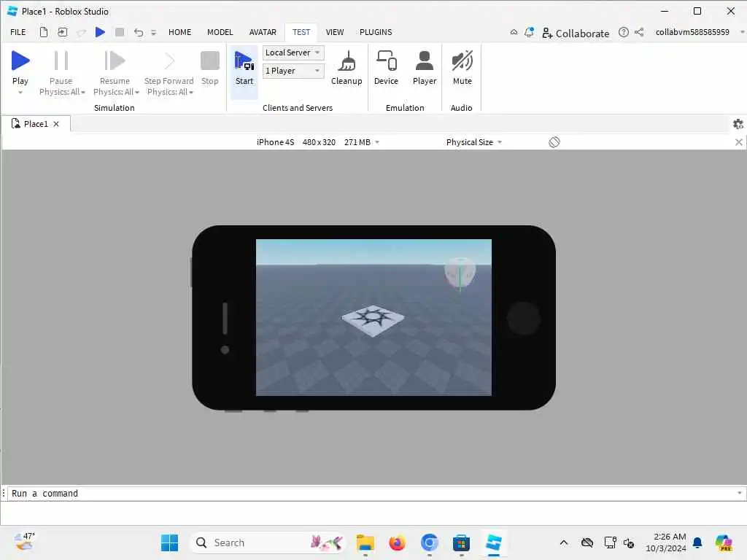Click the Undo arrow icon
Screen dimensions: 747x560
(138, 32)
